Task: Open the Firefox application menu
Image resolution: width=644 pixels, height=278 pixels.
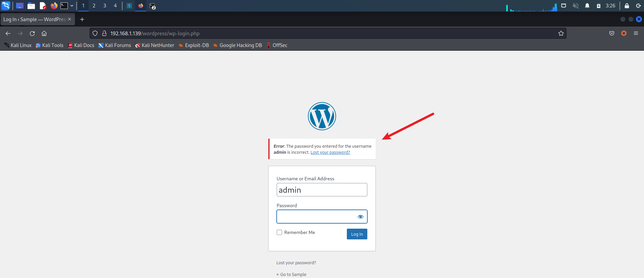Action: click(x=636, y=34)
